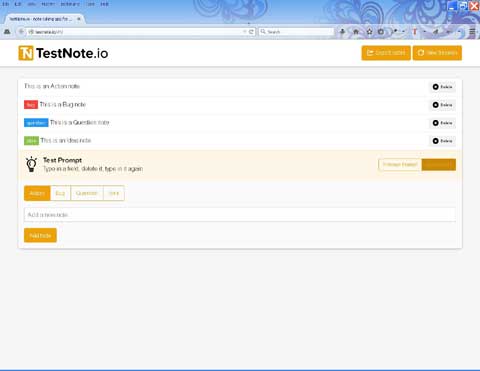The width and height of the screenshot is (480, 371).
Task: Go to the browser home page
Action: pos(356,32)
